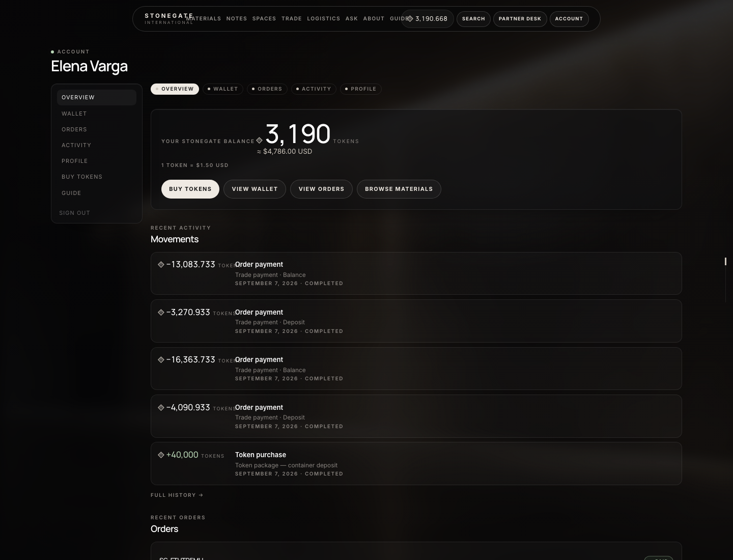Click diamond icon next to −3,270.933 movement
The width and height of the screenshot is (733, 560).
[161, 313]
